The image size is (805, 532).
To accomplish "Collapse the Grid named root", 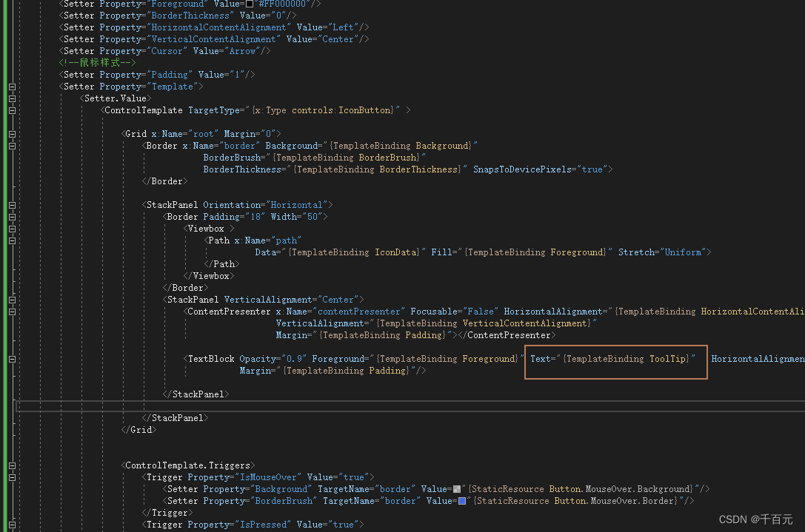I will pyautogui.click(x=12, y=133).
